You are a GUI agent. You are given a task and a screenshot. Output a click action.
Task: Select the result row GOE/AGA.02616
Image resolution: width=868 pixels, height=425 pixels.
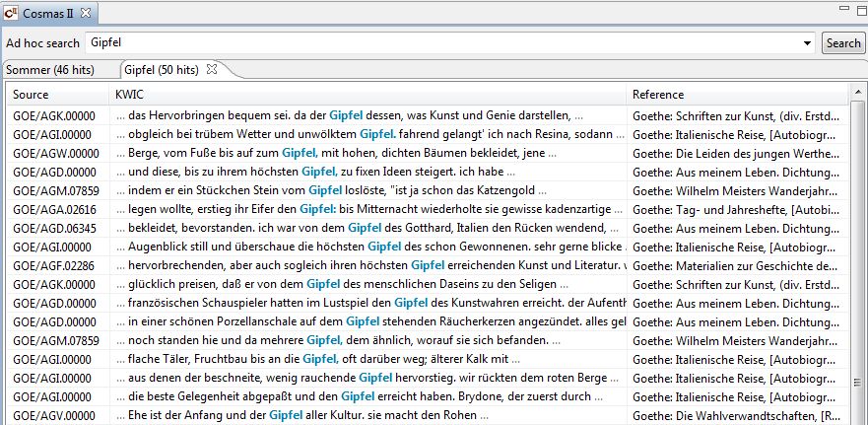(x=55, y=210)
